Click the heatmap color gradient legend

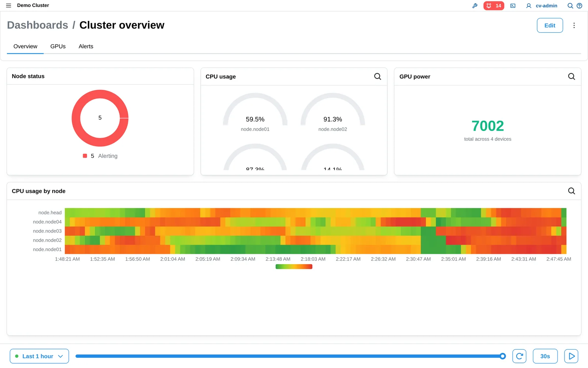coord(294,267)
